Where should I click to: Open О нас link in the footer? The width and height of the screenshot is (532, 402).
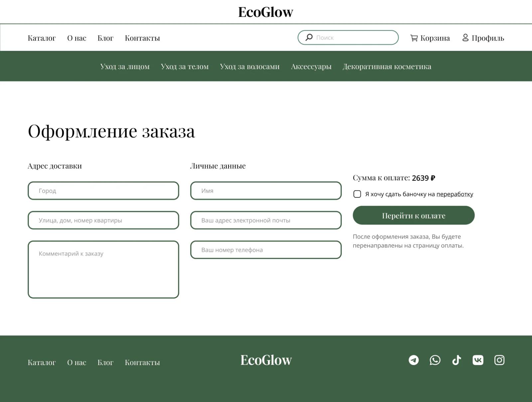tap(77, 362)
